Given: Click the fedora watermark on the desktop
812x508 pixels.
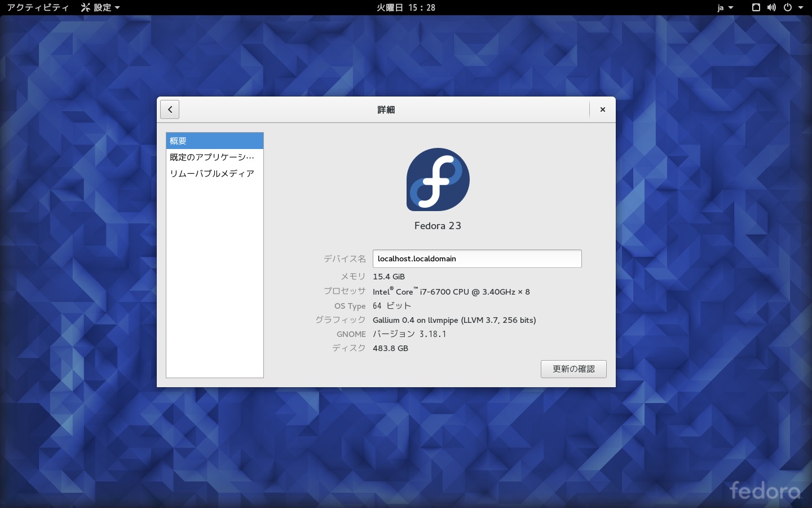Looking at the screenshot, I should point(765,491).
